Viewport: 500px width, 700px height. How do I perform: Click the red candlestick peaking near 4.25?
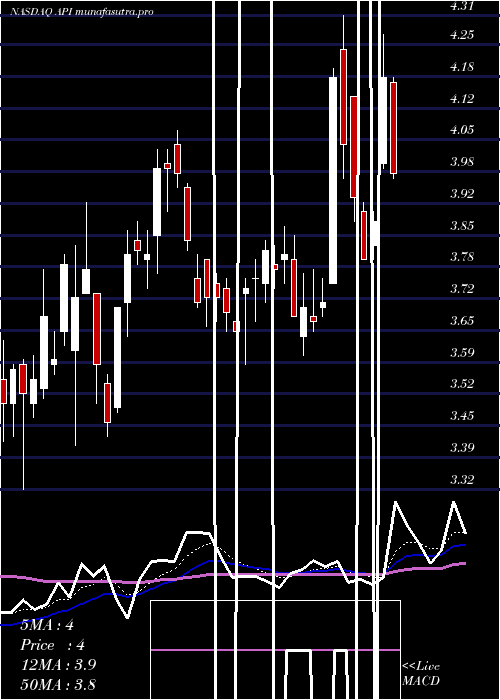coord(343,97)
